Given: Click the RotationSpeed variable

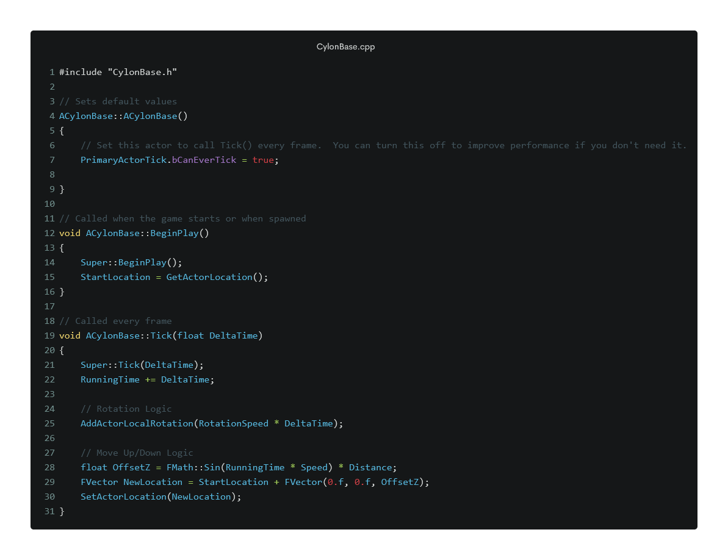Looking at the screenshot, I should coord(233,423).
